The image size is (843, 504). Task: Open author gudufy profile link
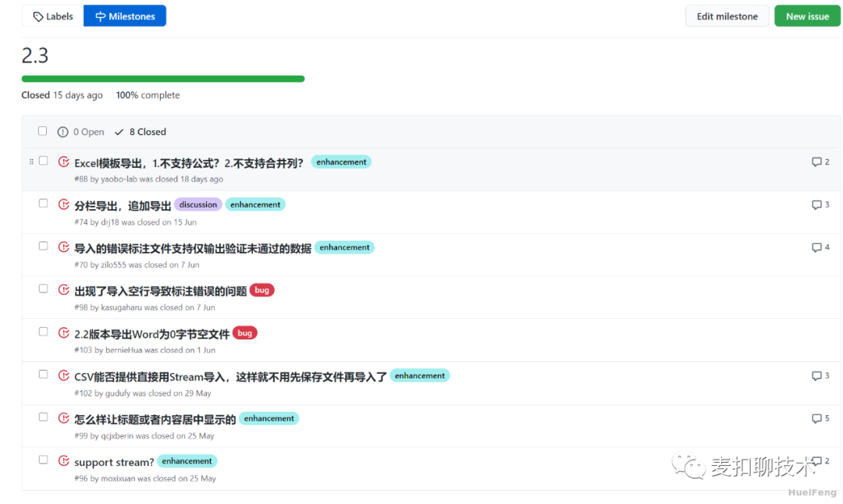pyautogui.click(x=118, y=392)
